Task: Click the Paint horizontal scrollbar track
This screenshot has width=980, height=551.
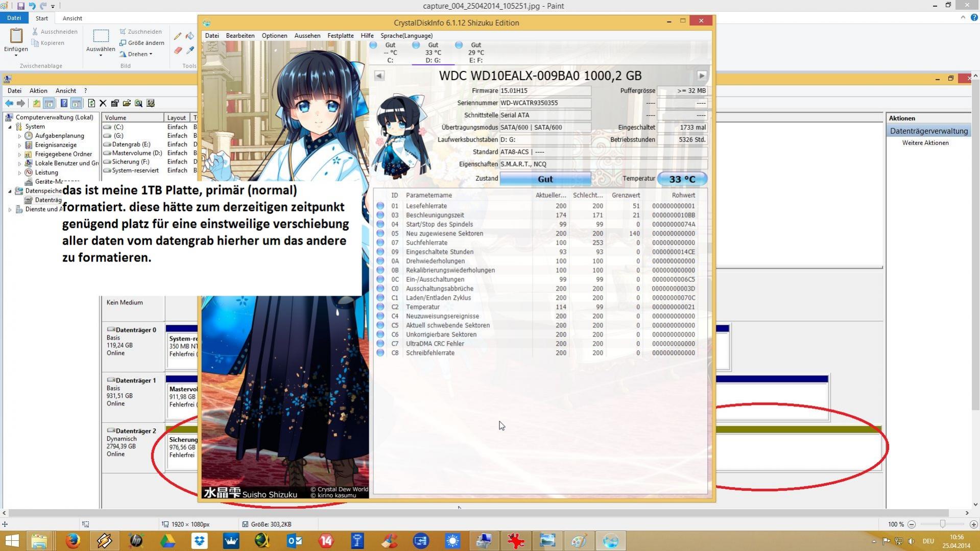Action: (x=485, y=513)
